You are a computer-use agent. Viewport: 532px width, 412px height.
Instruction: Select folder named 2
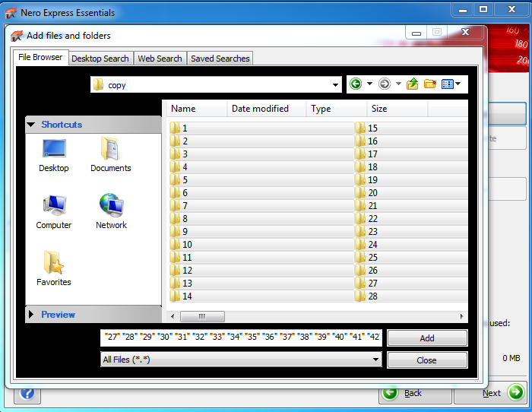coord(261,141)
